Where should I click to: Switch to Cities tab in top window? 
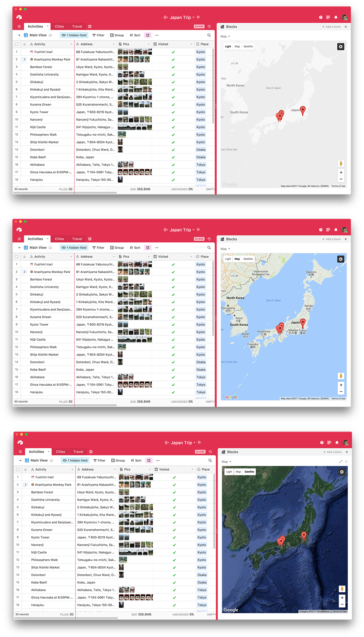point(59,26)
